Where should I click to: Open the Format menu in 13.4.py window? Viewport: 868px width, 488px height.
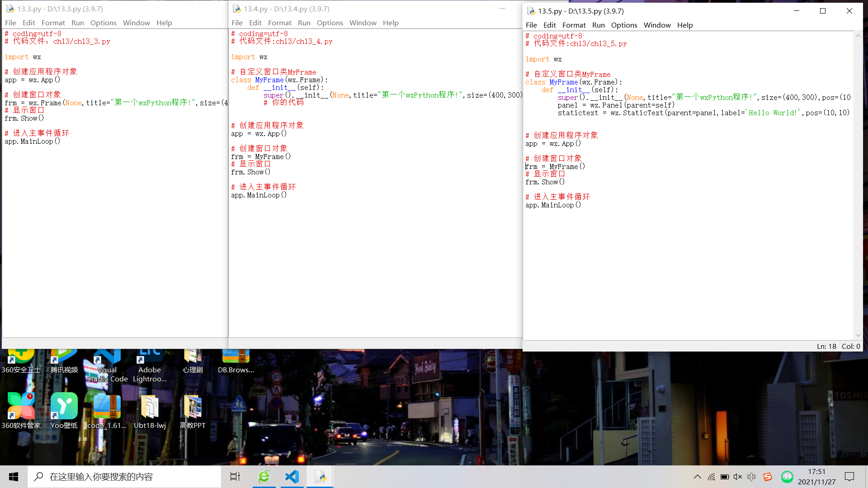[279, 23]
